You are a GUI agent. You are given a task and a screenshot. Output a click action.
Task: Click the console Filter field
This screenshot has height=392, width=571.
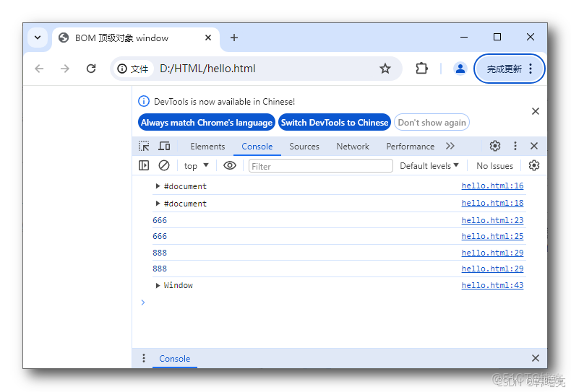(320, 166)
